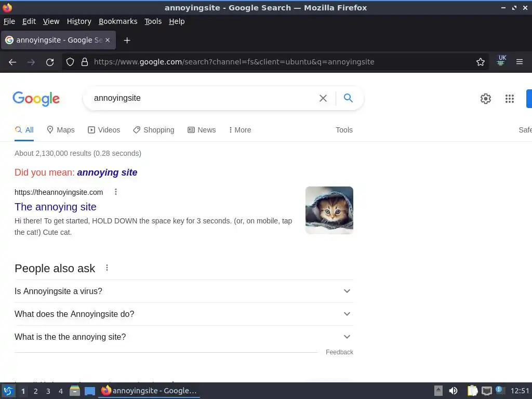Open the View menu
Image resolution: width=532 pixels, height=399 pixels.
tap(51, 21)
